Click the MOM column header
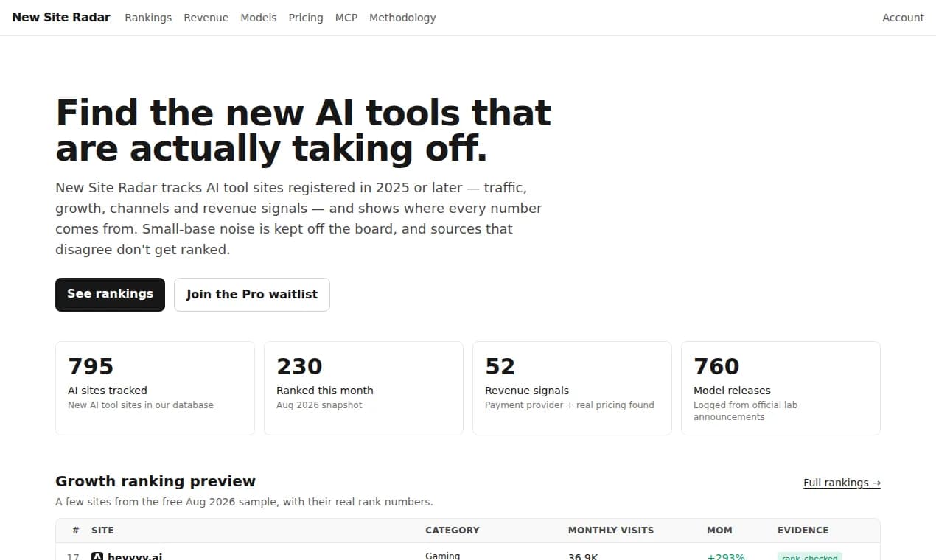936x560 pixels. point(719,531)
